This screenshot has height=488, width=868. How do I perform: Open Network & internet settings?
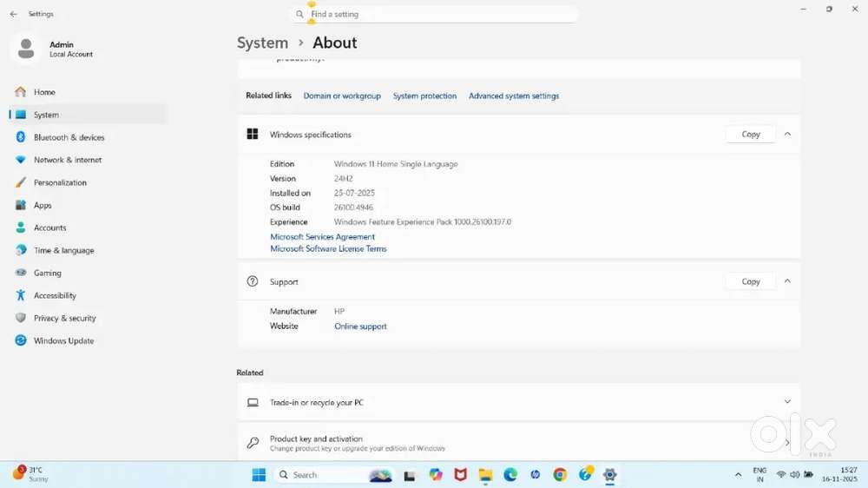click(67, 160)
